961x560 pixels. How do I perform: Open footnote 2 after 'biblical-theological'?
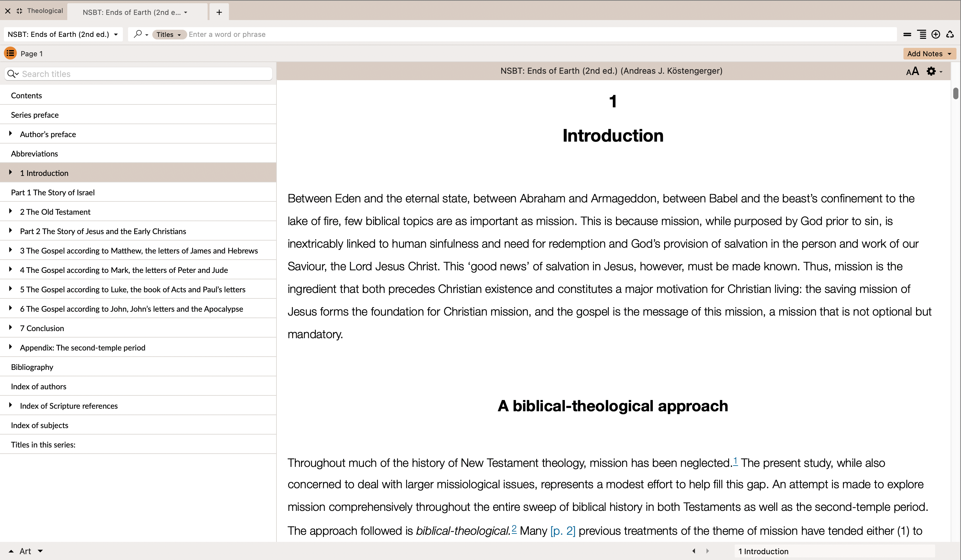point(514,528)
